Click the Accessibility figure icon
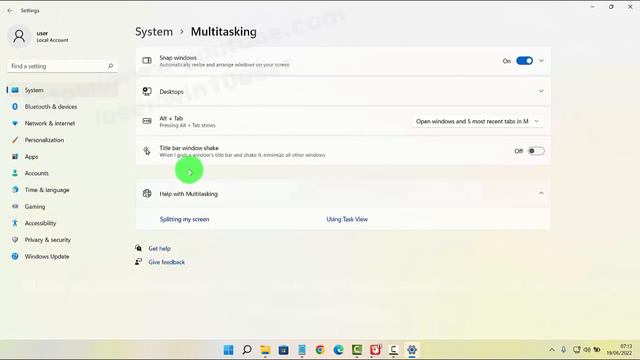The image size is (640, 360). pos(15,223)
